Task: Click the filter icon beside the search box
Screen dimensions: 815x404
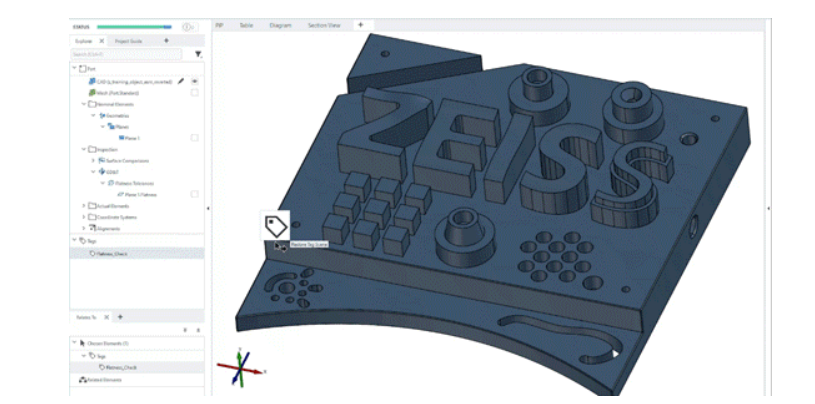Action: 198,54
